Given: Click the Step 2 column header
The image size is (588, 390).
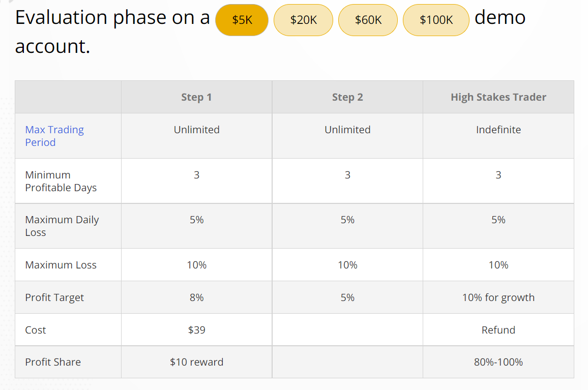Looking at the screenshot, I should pyautogui.click(x=347, y=97).
